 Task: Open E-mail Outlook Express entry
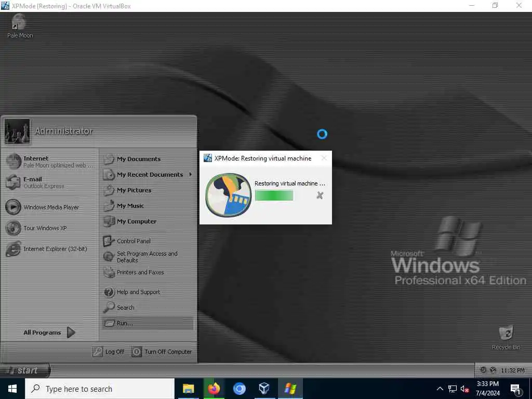(50, 182)
